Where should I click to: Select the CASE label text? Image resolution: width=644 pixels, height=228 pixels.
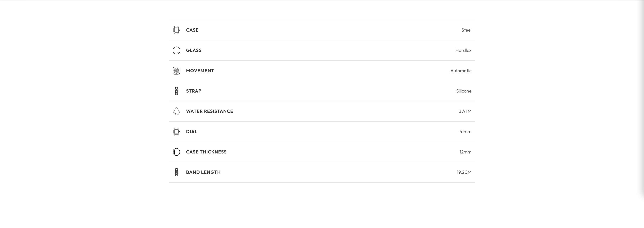click(192, 30)
